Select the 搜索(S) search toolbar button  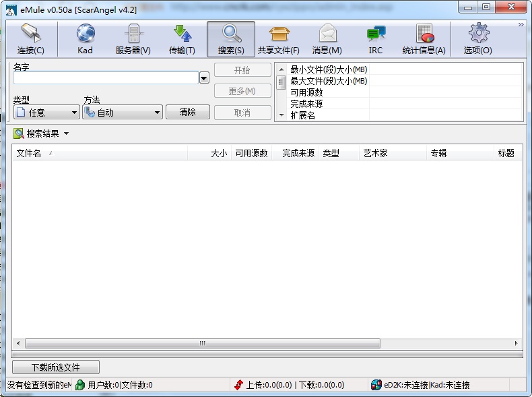tap(231, 38)
